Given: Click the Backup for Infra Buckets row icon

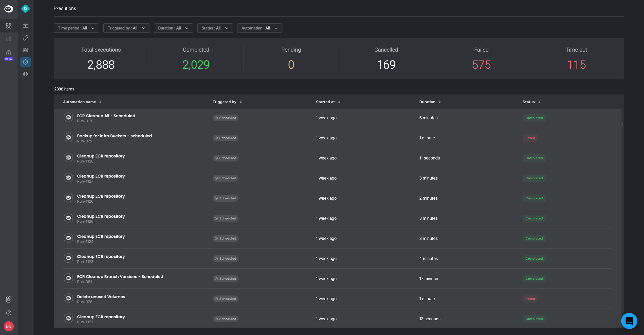Looking at the screenshot, I should point(68,138).
